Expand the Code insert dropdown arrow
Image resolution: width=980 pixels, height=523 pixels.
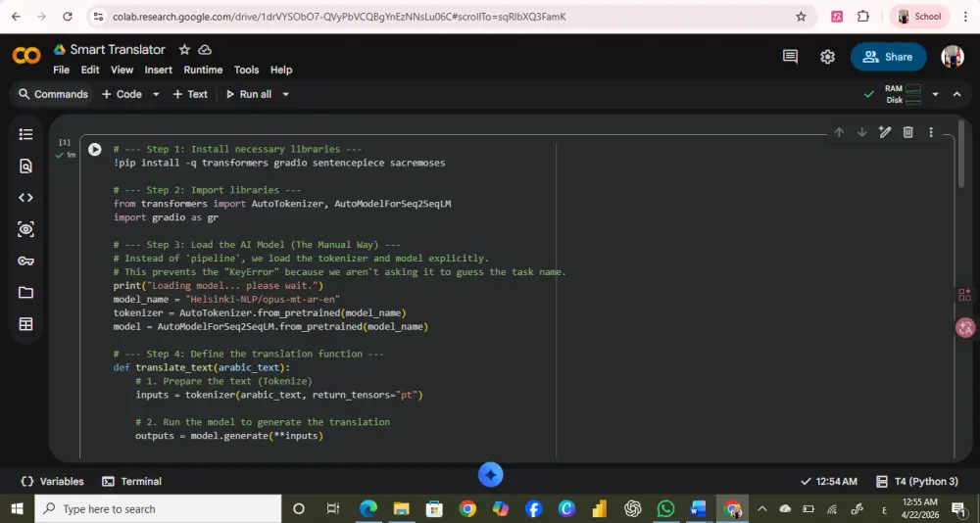tap(156, 94)
